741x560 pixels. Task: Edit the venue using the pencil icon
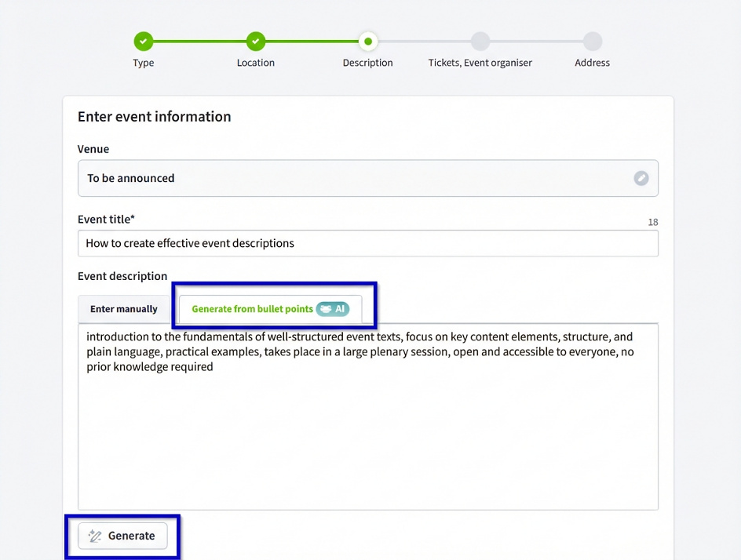pos(642,178)
